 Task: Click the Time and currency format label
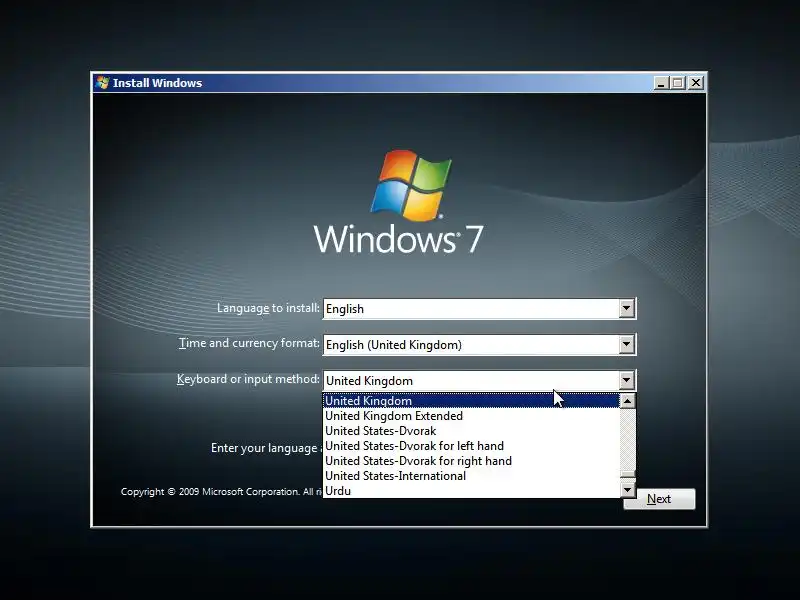pos(249,343)
